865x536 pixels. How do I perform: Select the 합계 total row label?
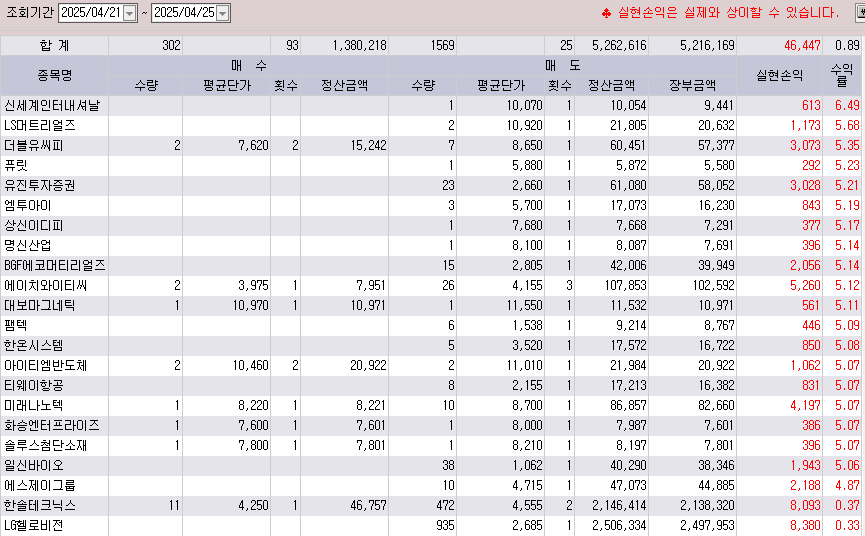click(x=55, y=45)
